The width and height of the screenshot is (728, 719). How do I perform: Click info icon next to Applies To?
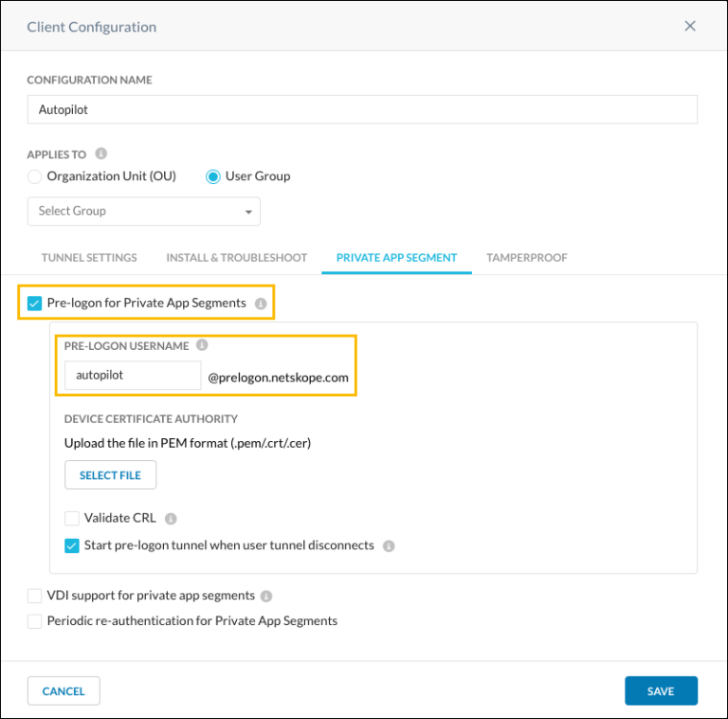[x=100, y=154]
